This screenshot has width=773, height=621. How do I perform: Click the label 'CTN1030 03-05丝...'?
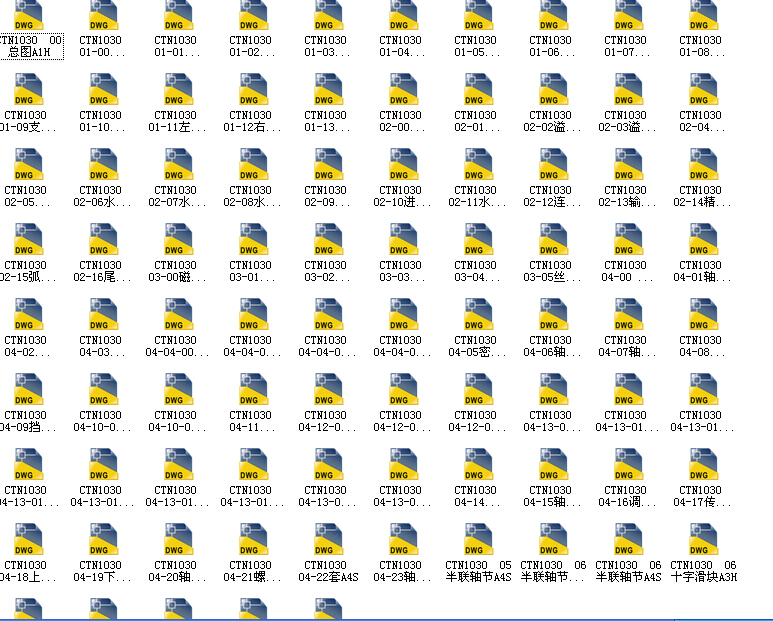pyautogui.click(x=552, y=271)
